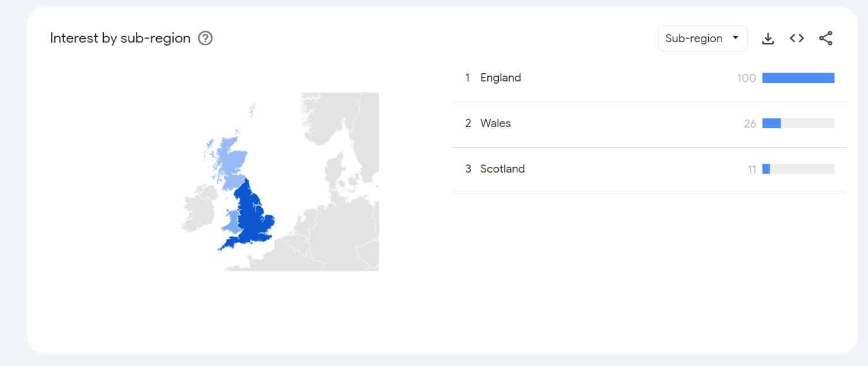Click the help question mark icon
The height and width of the screenshot is (366, 868).
coord(205,39)
